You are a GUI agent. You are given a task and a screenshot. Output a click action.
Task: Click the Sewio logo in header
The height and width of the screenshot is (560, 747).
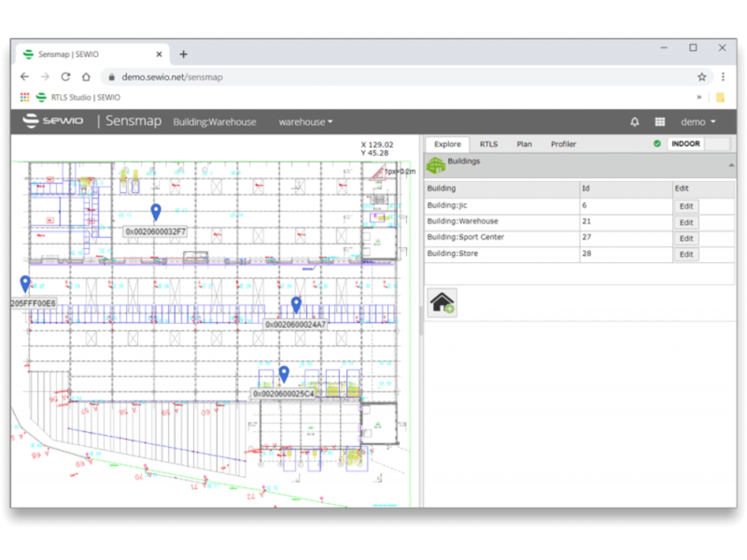point(52,121)
